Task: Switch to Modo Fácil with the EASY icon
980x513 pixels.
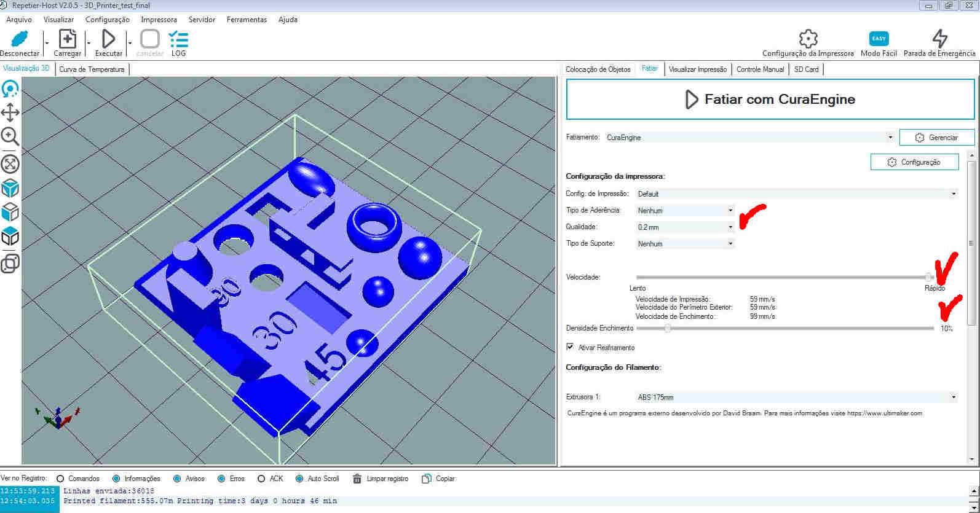Action: click(x=879, y=39)
